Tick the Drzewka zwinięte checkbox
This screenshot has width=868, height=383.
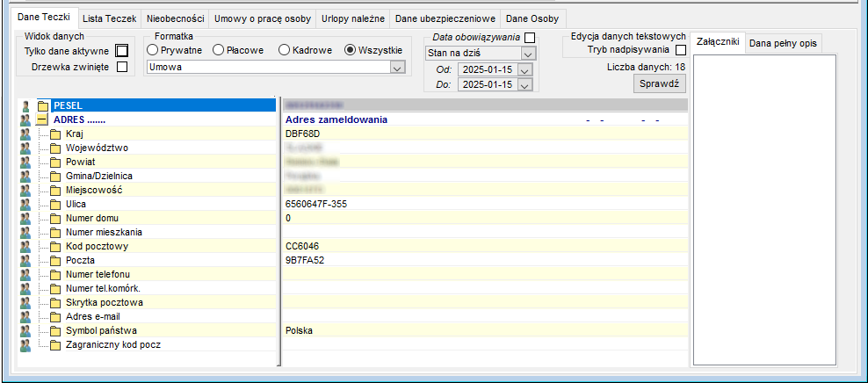point(122,67)
